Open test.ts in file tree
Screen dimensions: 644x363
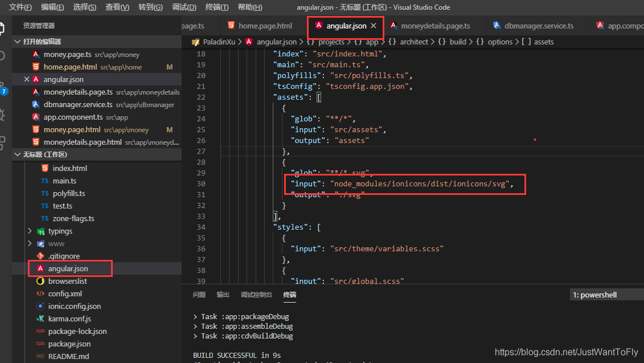coord(97,206)
